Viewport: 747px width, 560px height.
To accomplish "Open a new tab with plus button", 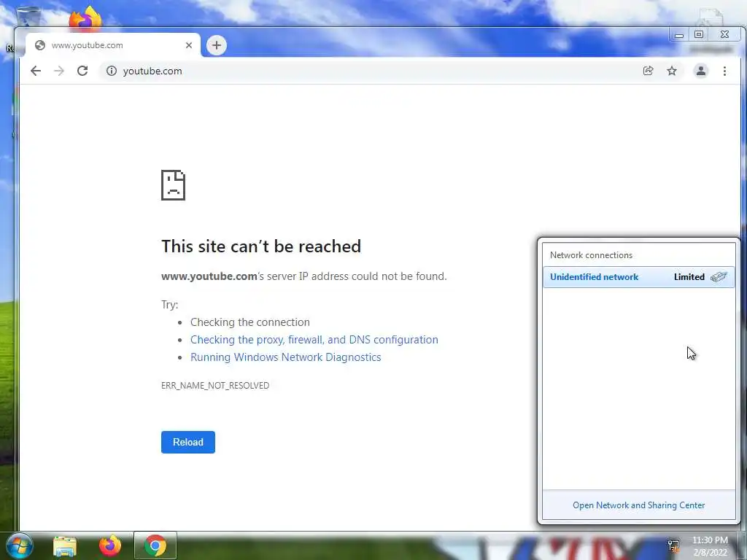I will (x=217, y=45).
